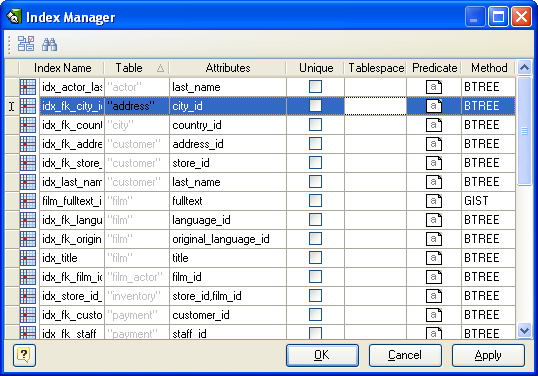Close the Index Manager window

coord(522,16)
